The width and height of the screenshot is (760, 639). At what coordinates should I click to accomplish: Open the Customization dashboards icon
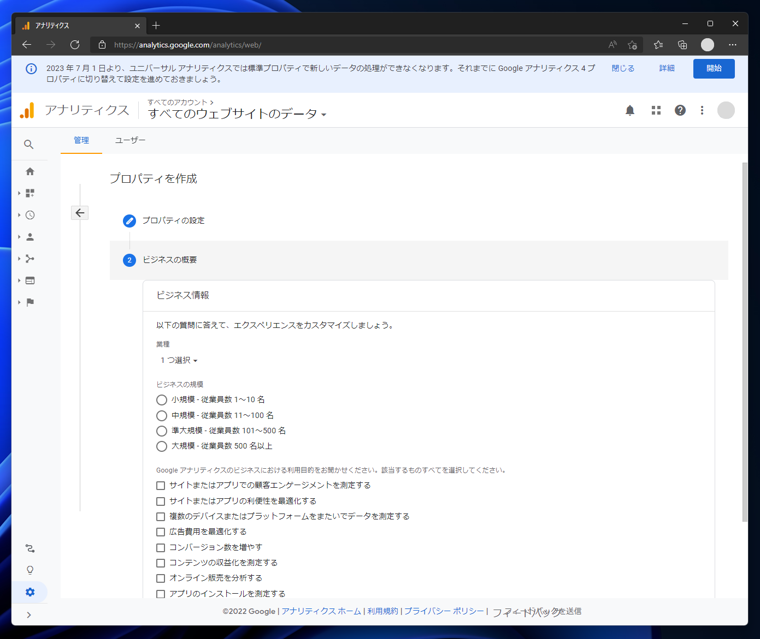(x=30, y=193)
